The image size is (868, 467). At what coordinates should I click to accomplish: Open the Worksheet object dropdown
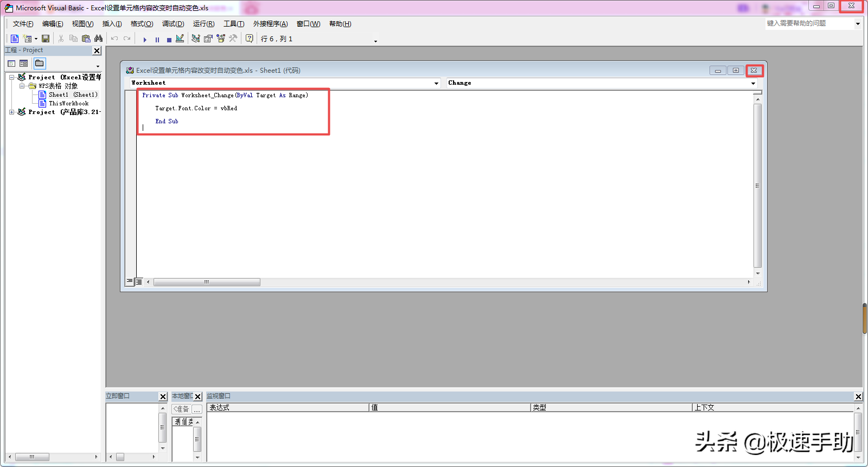coord(436,83)
